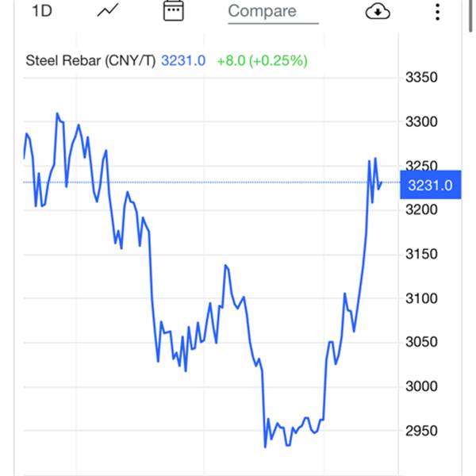The image size is (476, 476).
Task: Click the 3350 axis label
Action: coord(421,78)
